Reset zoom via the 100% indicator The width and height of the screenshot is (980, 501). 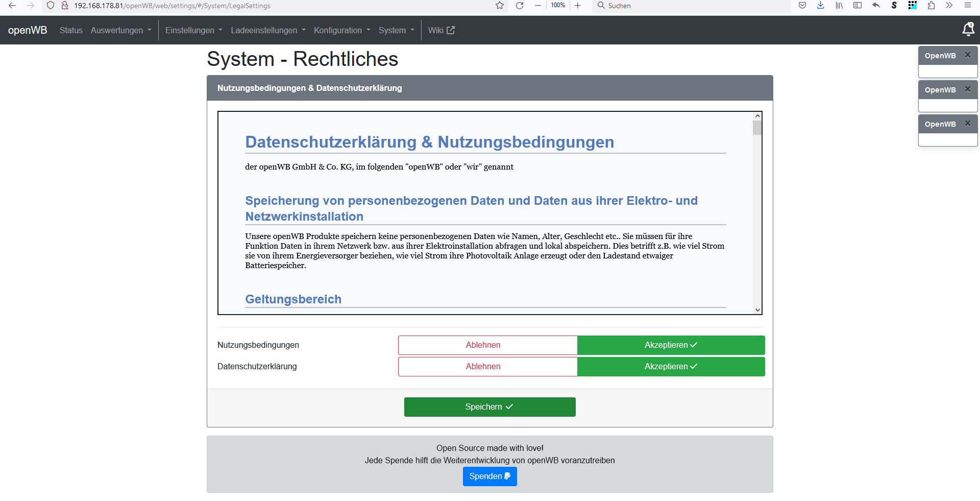[x=558, y=5]
